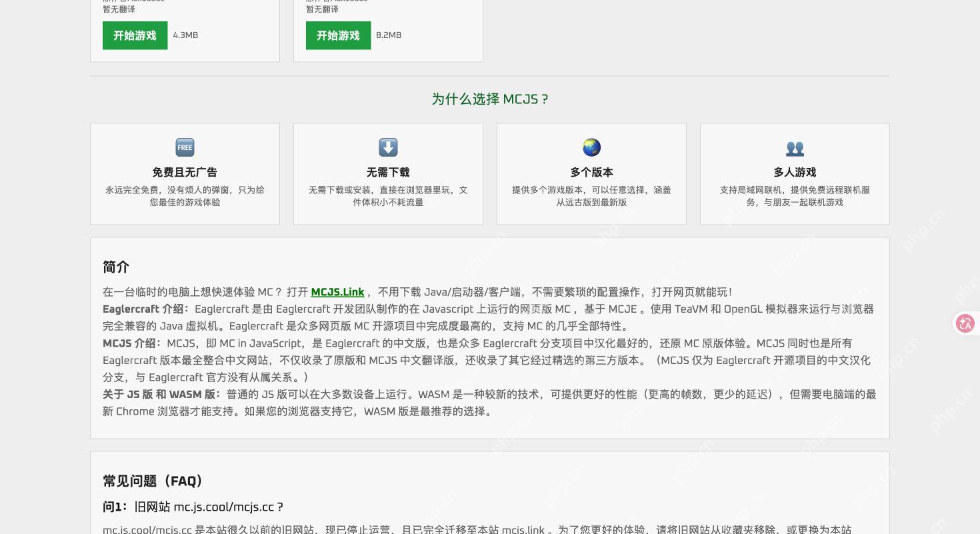This screenshot has width=980, height=534.
Task: Click the 8.2MB file size label
Action: 389,35
